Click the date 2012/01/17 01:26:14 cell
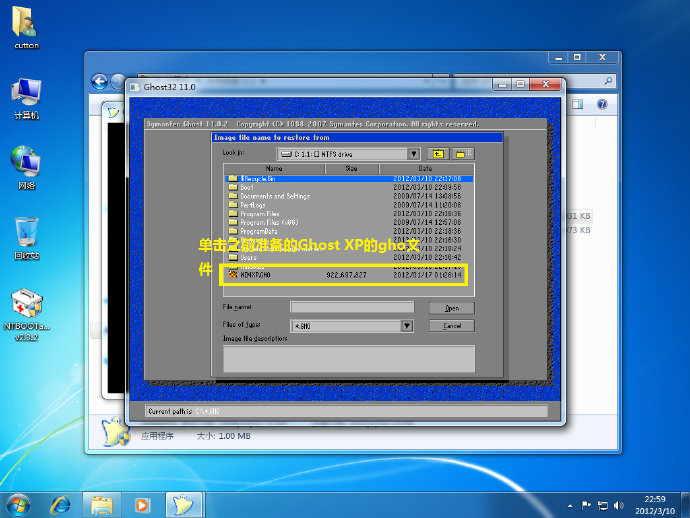 pyautogui.click(x=427, y=275)
